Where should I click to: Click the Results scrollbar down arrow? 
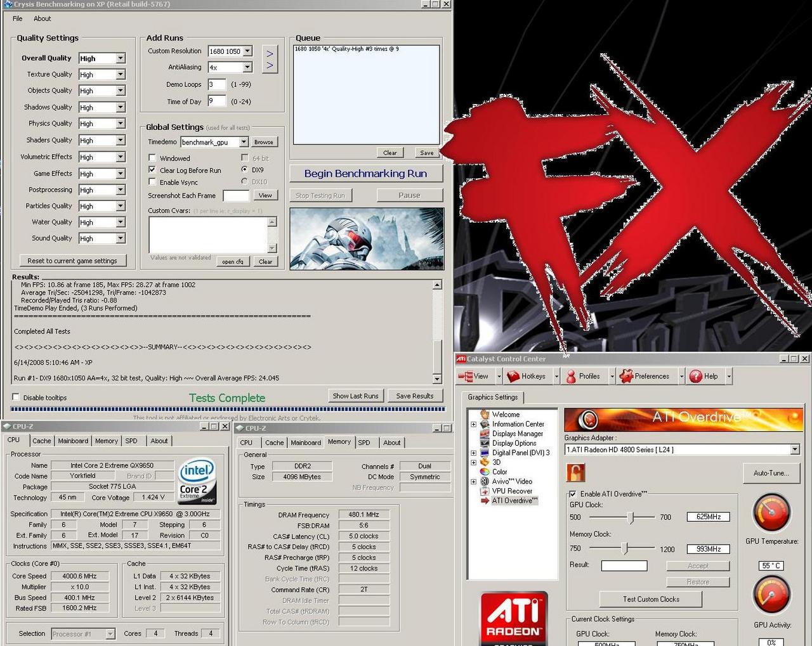pos(437,378)
